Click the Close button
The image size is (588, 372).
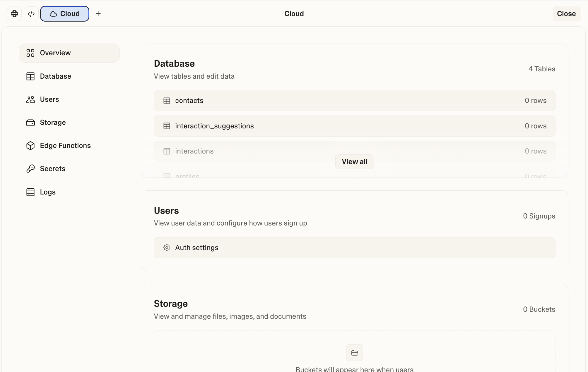pyautogui.click(x=566, y=14)
